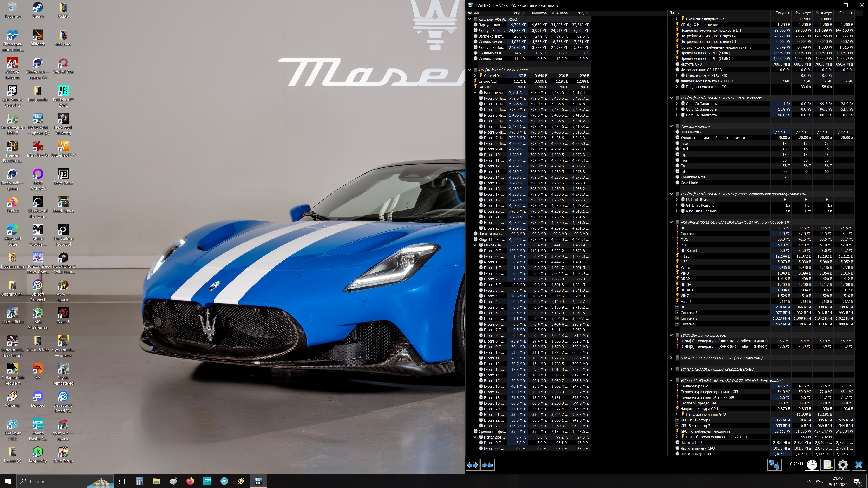Viewport: 868px width, 488px height.
Task: Open HWiNFO sensor settings gear
Action: (843, 465)
